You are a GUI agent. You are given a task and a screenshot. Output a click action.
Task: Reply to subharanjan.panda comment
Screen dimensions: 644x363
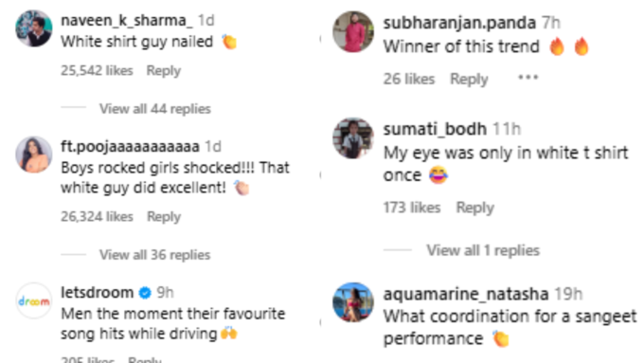click(x=469, y=79)
